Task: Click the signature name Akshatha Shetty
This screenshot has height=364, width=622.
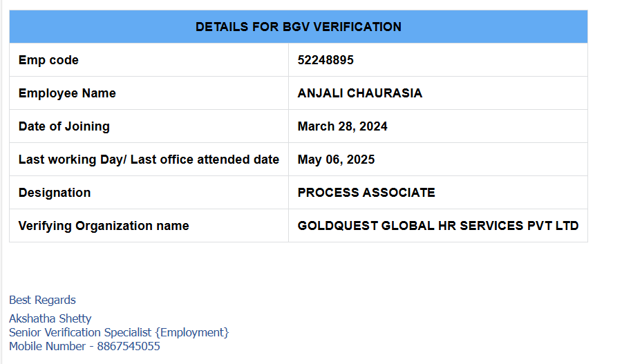Action: [50, 319]
